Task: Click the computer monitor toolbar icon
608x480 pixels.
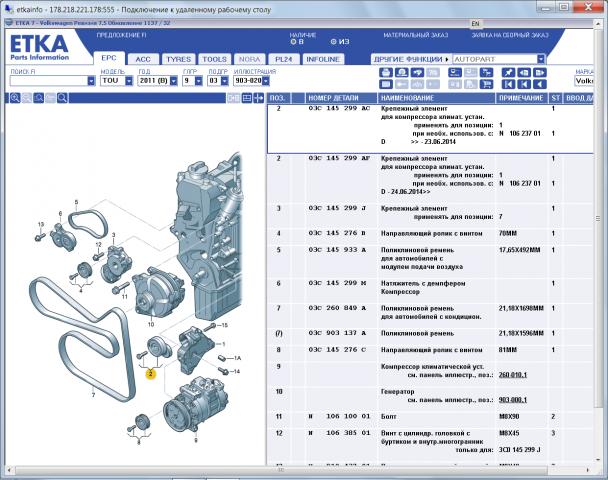Action: point(454,73)
